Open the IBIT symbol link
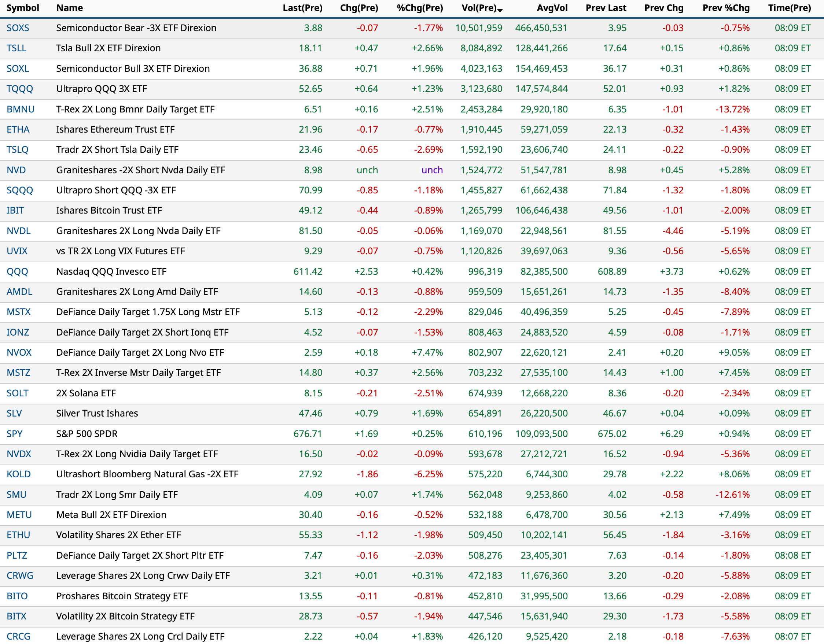Screen dimensions: 824x644 [15, 211]
